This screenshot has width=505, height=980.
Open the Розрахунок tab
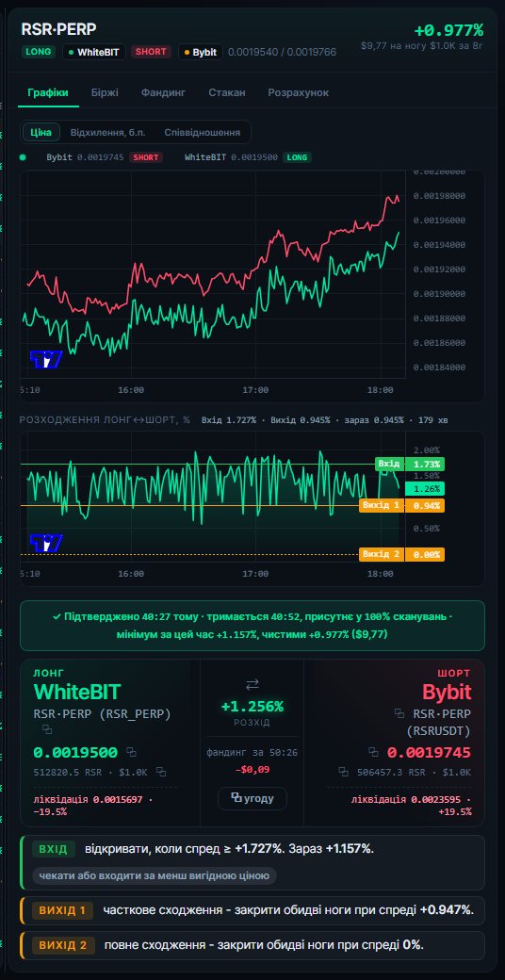(x=298, y=92)
